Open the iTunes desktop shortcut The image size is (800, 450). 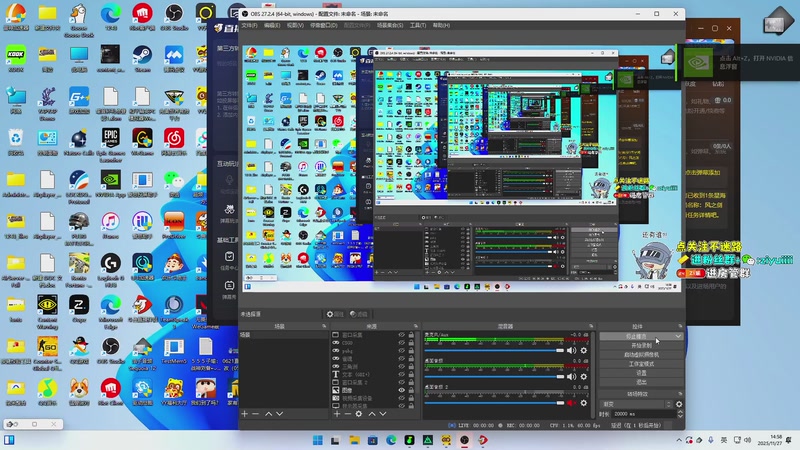[111, 226]
